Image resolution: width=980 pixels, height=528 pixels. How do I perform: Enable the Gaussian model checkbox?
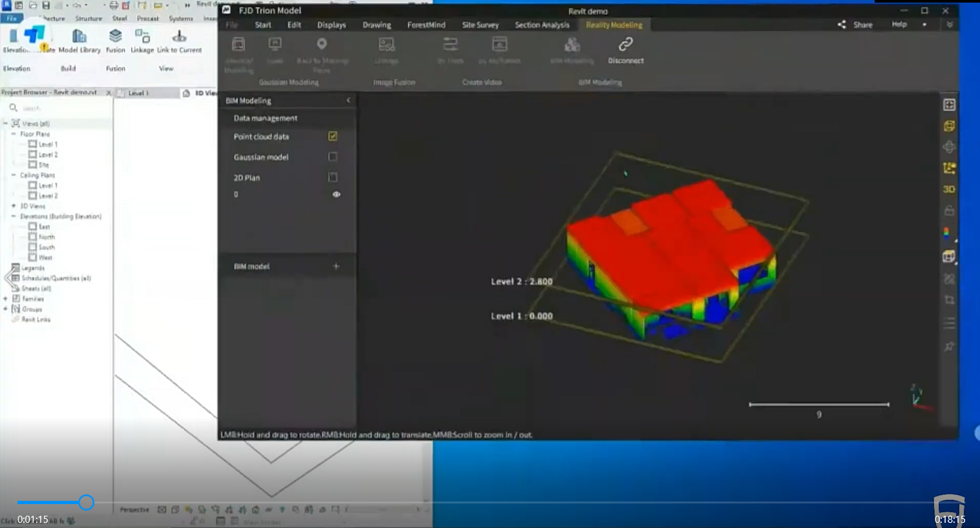pos(333,156)
